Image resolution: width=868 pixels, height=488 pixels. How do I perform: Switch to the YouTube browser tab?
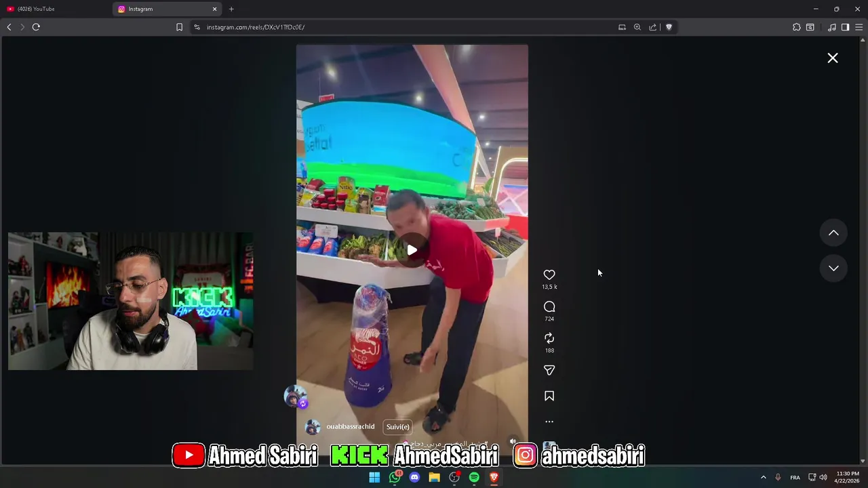[56, 9]
